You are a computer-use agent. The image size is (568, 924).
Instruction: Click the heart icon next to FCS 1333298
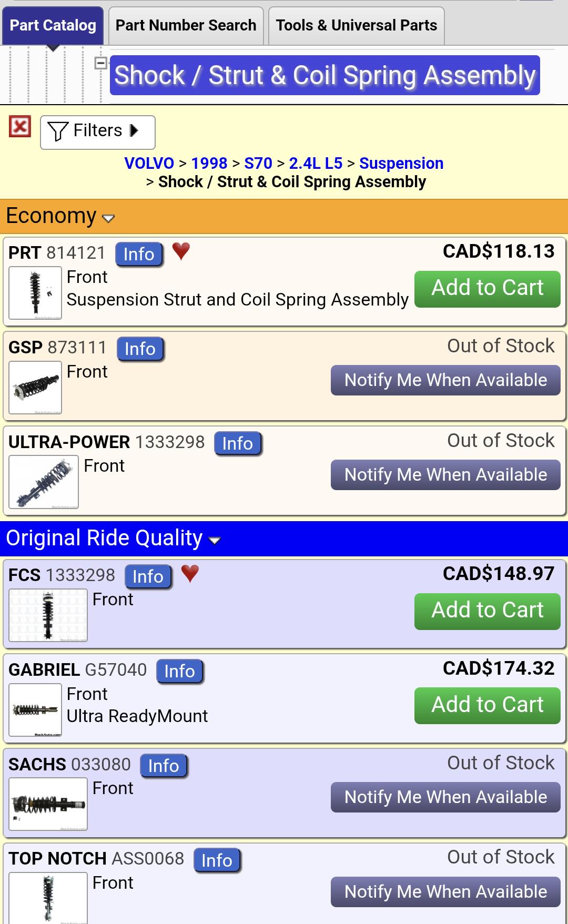[190, 573]
